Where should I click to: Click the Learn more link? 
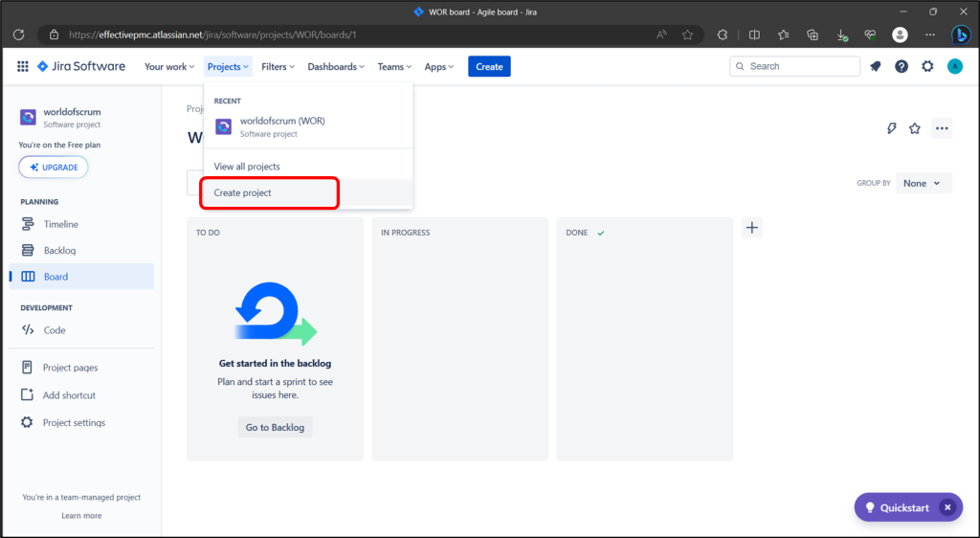[x=81, y=516]
